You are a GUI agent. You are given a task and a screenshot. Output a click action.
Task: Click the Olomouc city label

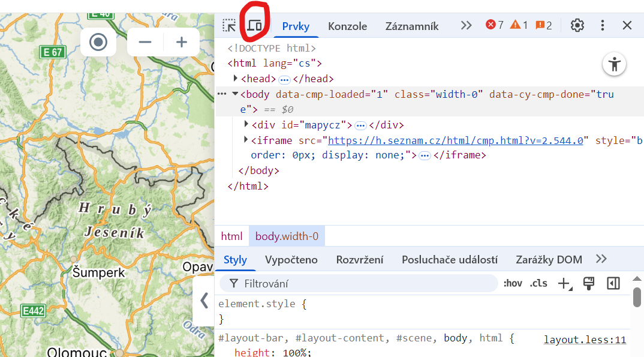click(77, 352)
